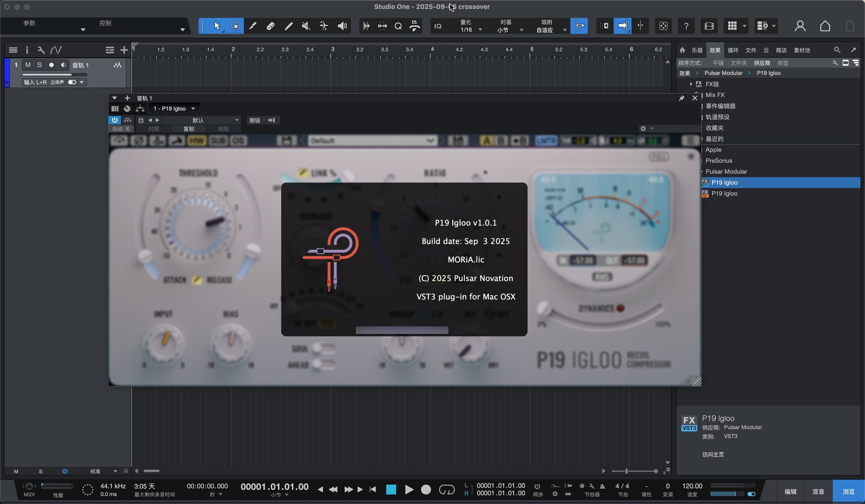Click the IQ input quantize button
865x504 pixels.
point(438,26)
